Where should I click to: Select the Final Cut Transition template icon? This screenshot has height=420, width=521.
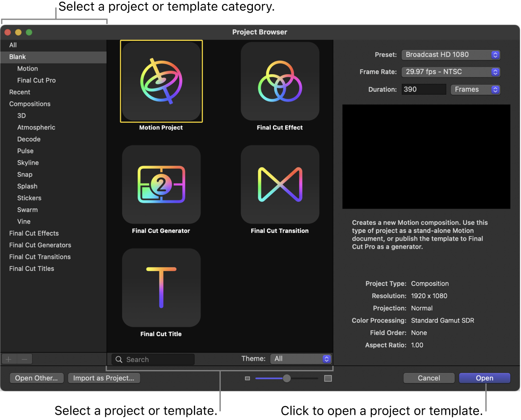280,185
